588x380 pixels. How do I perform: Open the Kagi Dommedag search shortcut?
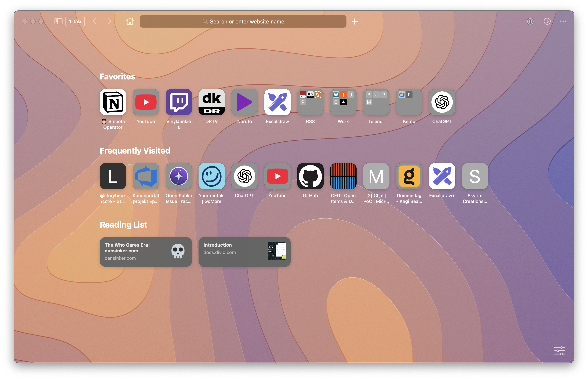[x=409, y=176]
